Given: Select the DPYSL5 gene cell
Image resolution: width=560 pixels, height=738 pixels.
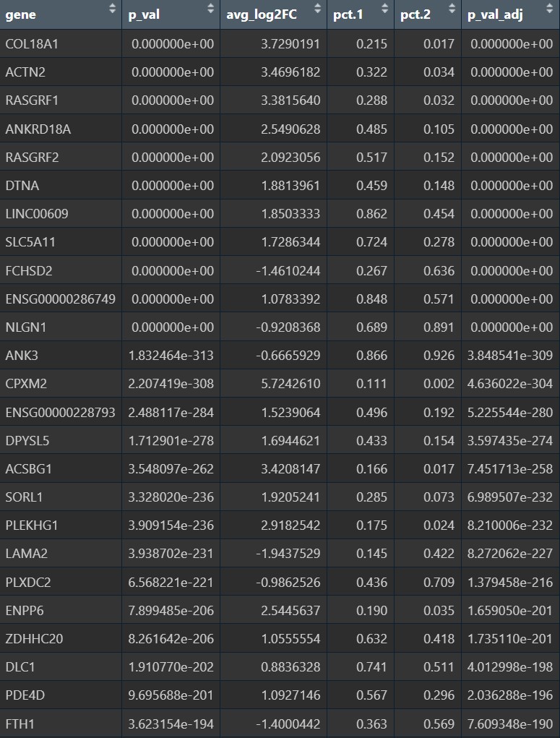Looking at the screenshot, I should [27, 440].
